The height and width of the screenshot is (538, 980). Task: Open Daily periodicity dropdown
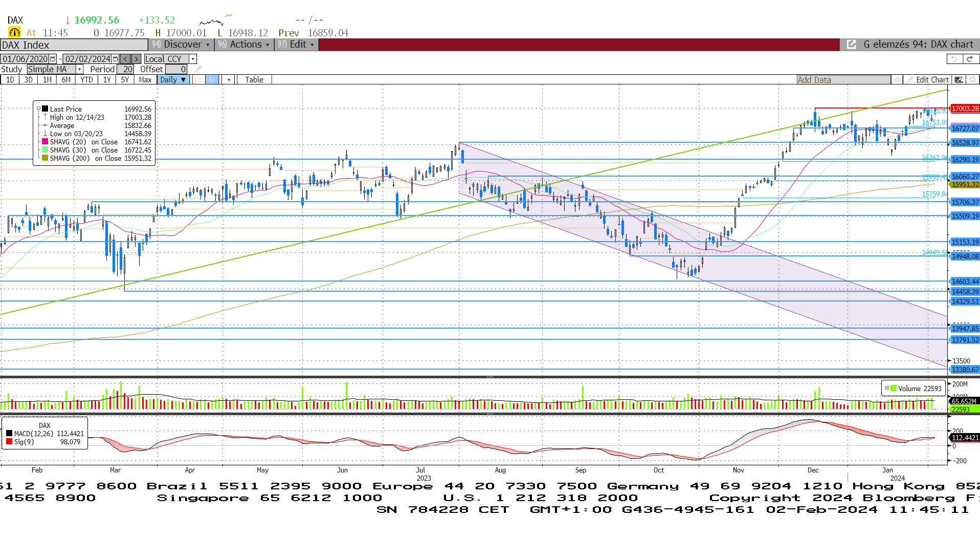click(x=173, y=79)
